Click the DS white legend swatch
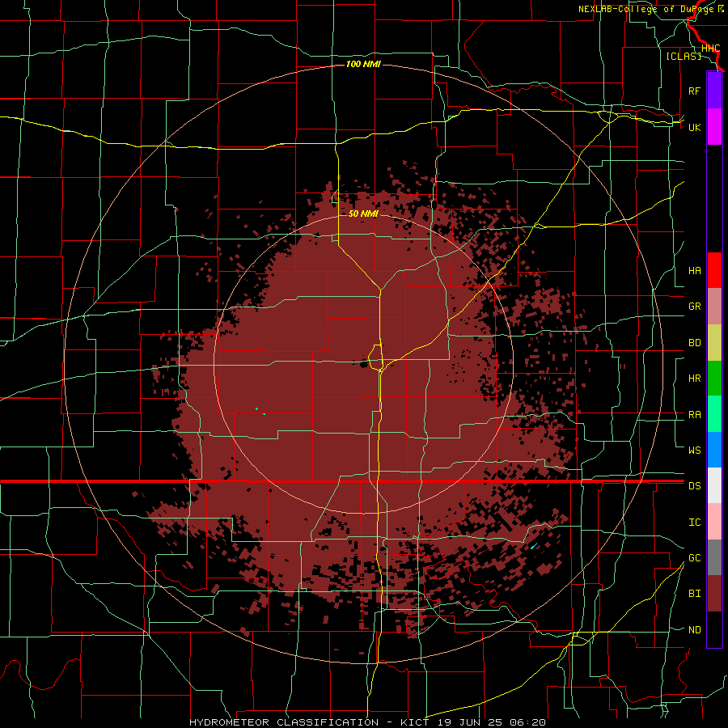This screenshot has width=728, height=728. click(714, 485)
